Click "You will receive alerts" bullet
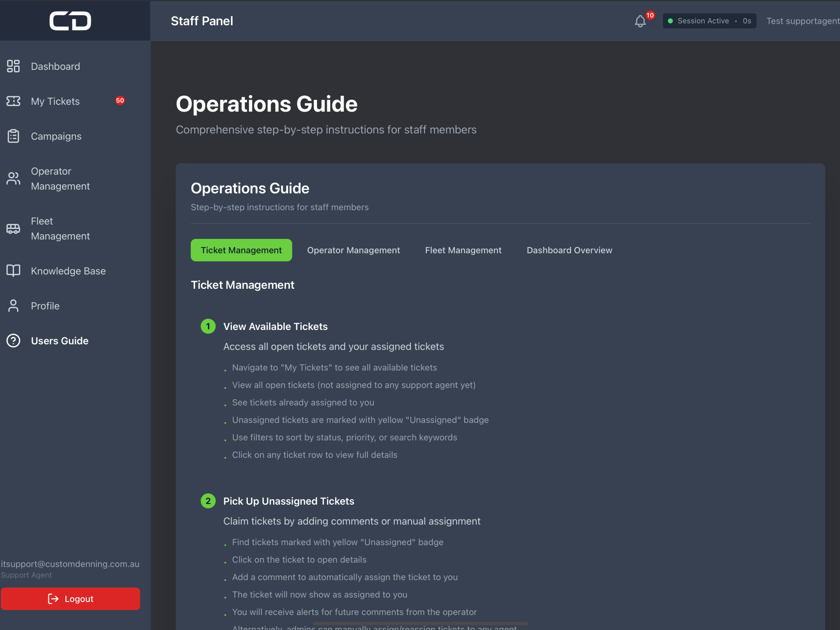The width and height of the screenshot is (840, 630). [x=354, y=612]
